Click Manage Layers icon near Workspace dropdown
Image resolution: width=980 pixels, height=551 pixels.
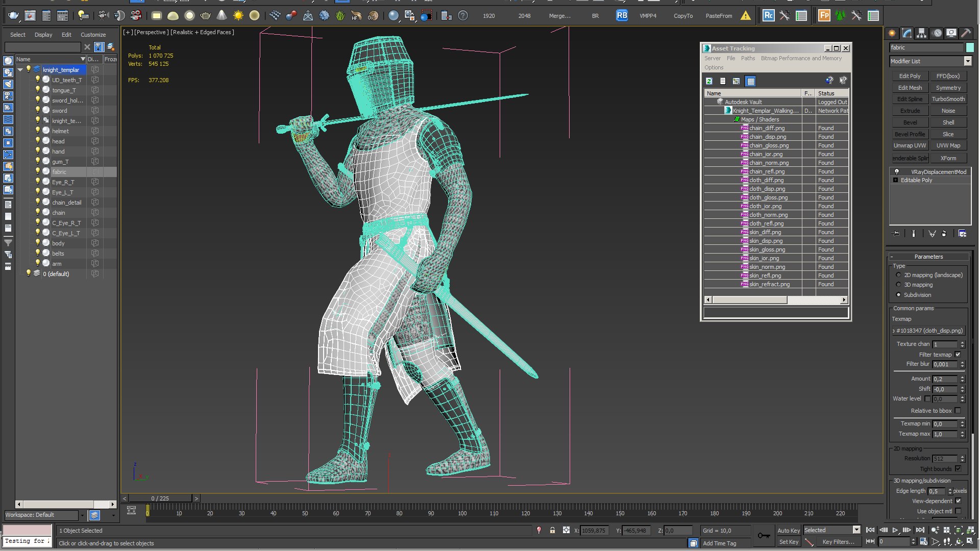(x=94, y=515)
